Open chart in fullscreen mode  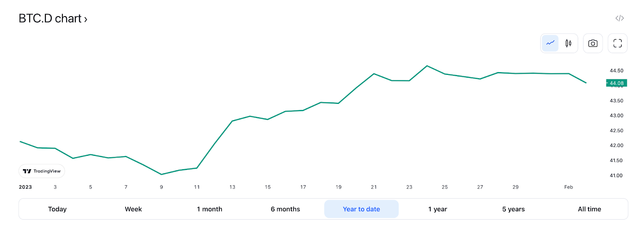point(617,43)
